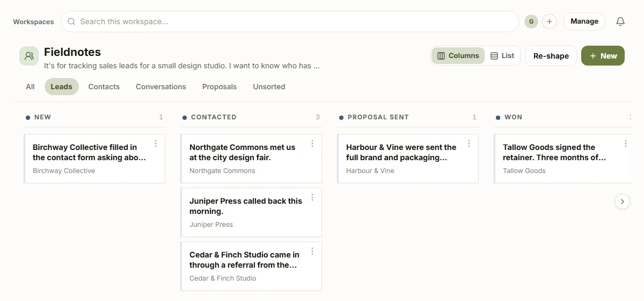Create a new entry with New button

(603, 56)
